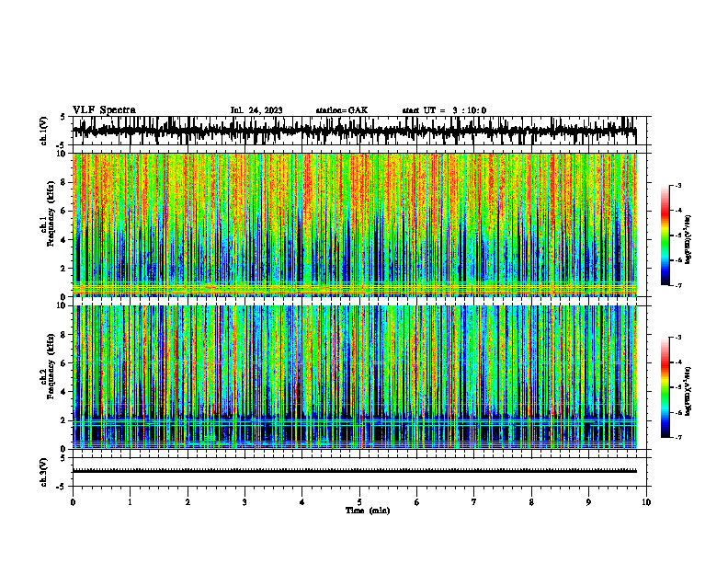
Task: Click the -3 value atop the ch.1 colorbar
Action: (x=678, y=186)
